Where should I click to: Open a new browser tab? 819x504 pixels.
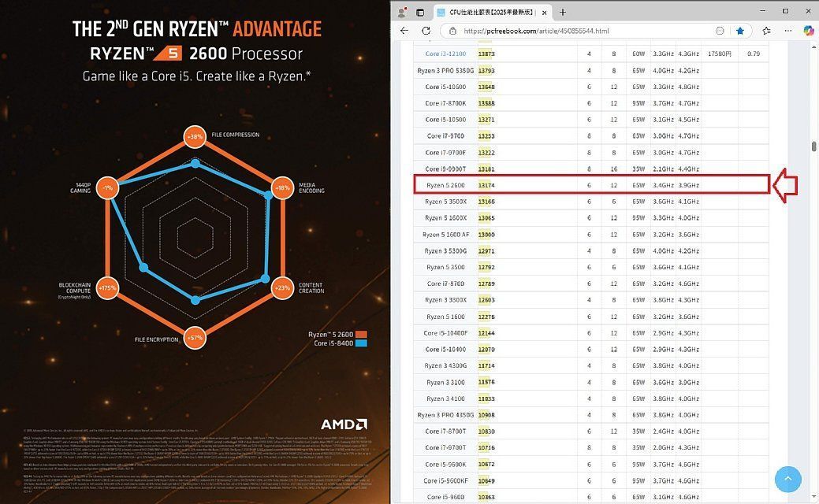563,12
